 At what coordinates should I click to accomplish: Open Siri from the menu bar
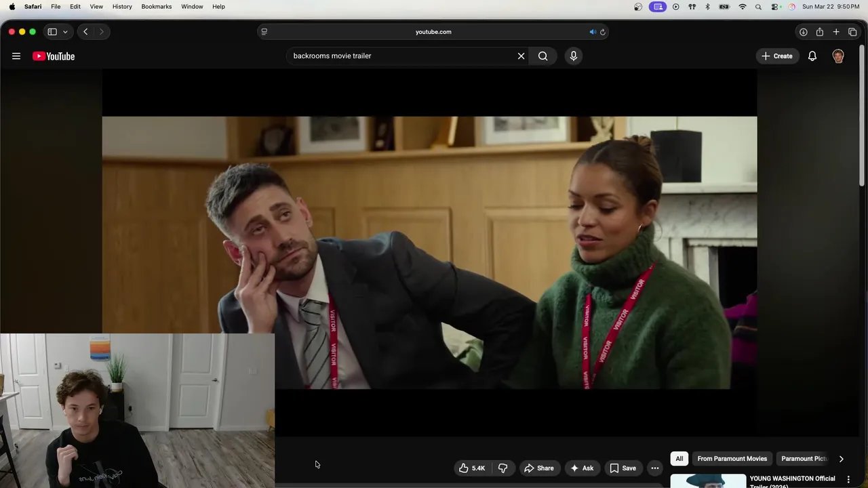[791, 7]
